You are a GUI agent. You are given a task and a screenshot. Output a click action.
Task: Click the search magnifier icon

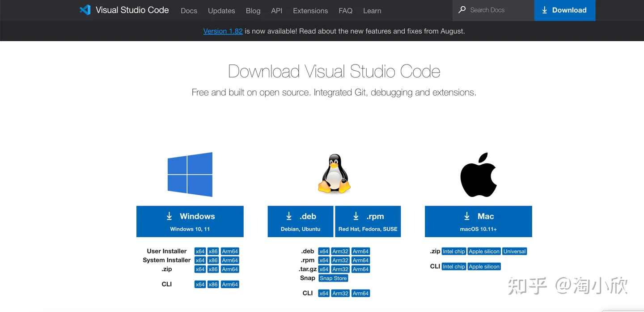(462, 10)
